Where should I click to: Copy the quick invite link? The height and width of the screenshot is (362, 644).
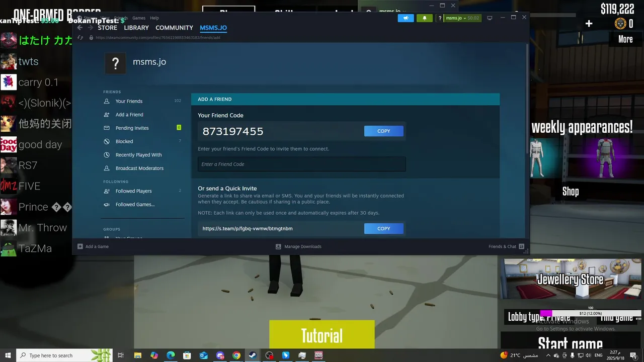coord(384,229)
